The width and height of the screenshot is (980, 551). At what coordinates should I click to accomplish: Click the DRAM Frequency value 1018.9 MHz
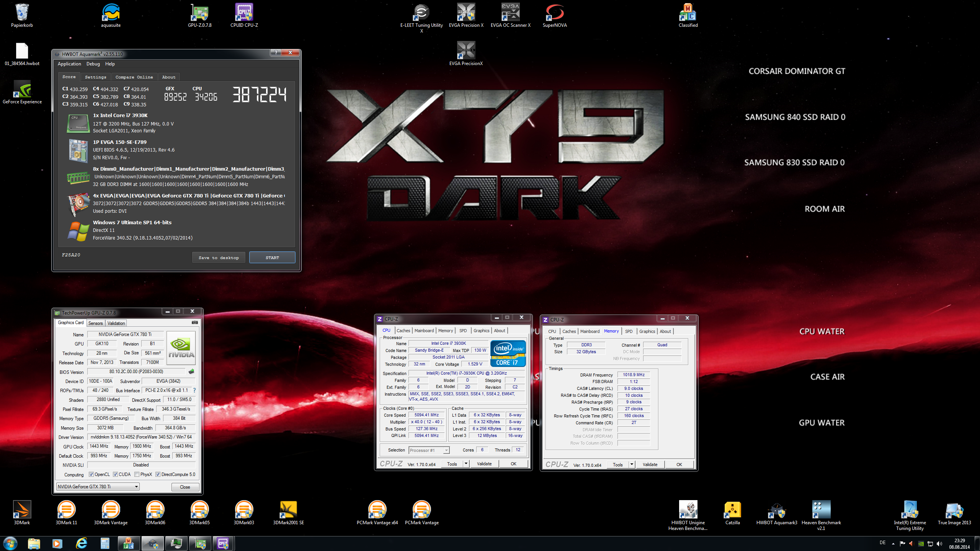click(x=634, y=375)
